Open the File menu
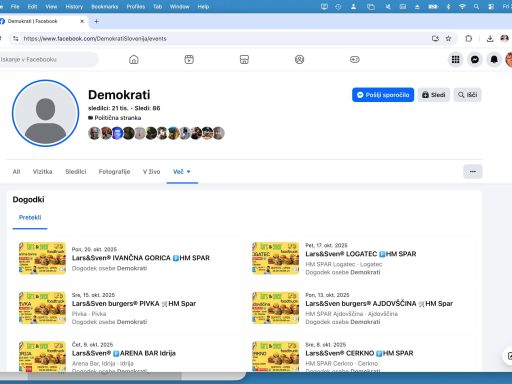512x384 pixels. coord(15,7)
